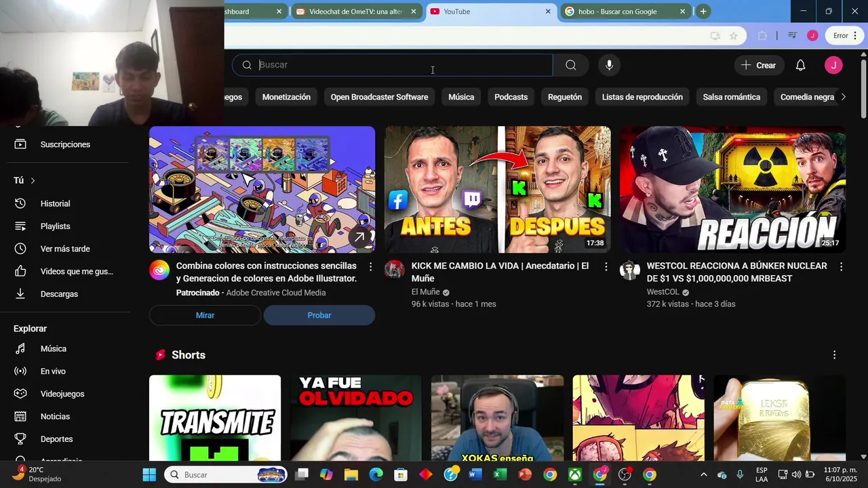Open the Chrome profile avatar J
Screen dimensions: 868x488
pos(812,35)
